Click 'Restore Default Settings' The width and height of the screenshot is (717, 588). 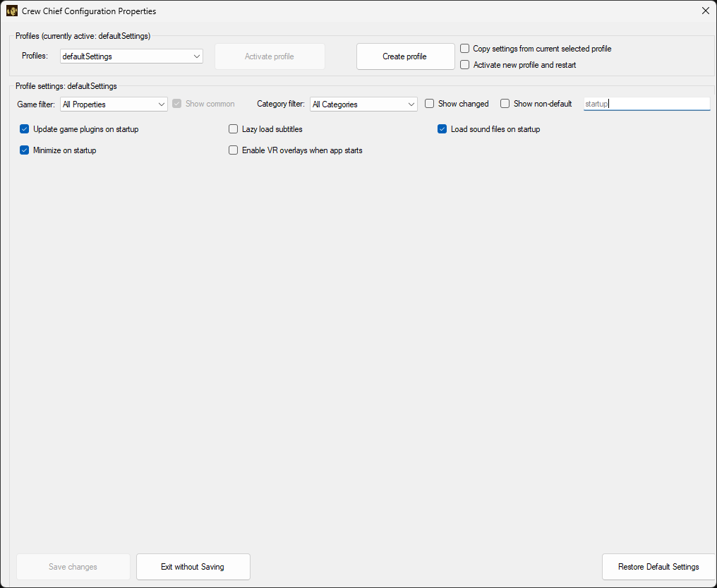(658, 567)
